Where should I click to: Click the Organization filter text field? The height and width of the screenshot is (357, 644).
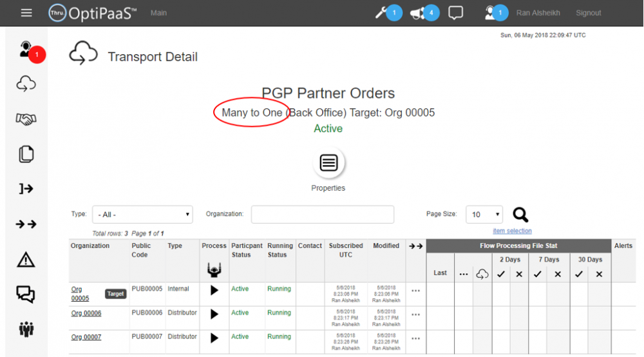click(x=322, y=215)
